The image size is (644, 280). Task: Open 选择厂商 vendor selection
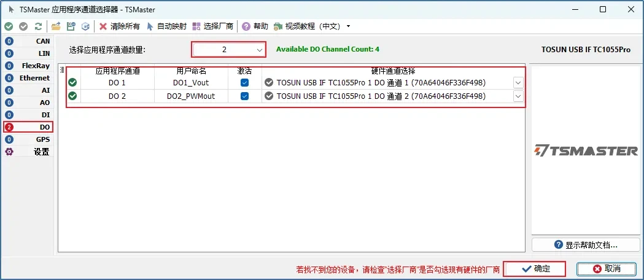click(213, 26)
